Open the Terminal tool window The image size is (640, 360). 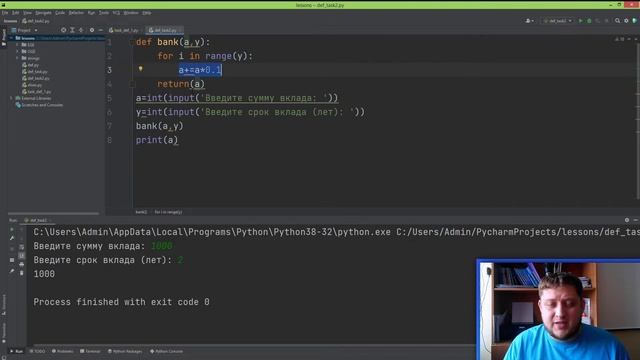90,351
